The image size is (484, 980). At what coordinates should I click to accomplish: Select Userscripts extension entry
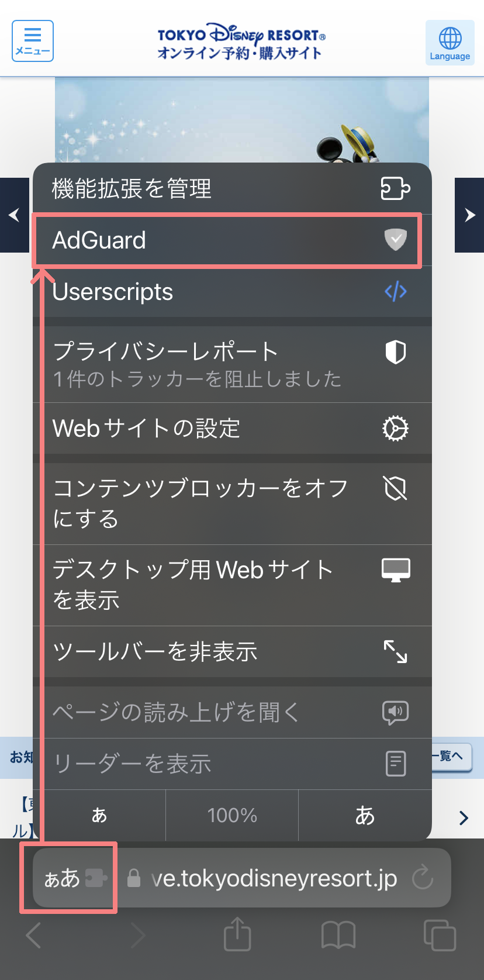(232, 292)
